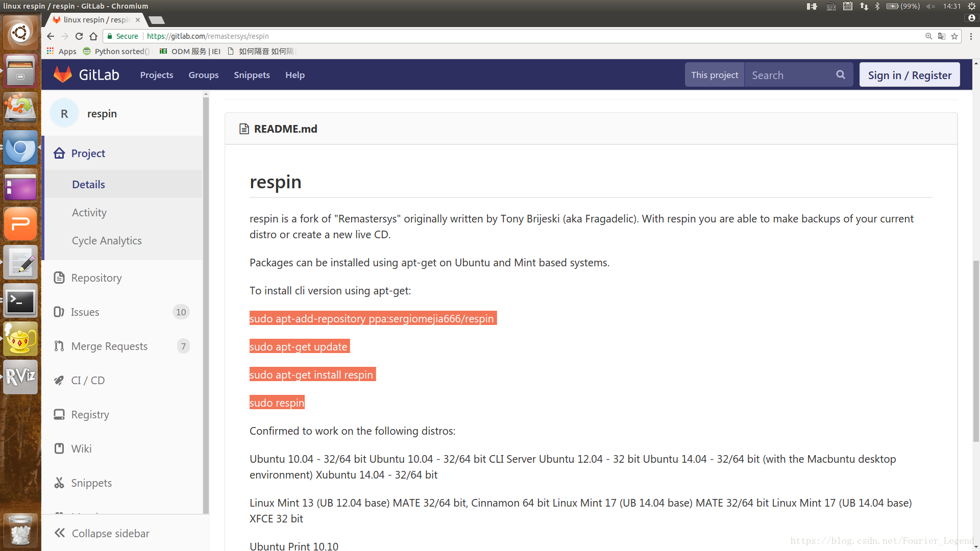Open the Repository section link
The image size is (980, 551).
point(96,278)
